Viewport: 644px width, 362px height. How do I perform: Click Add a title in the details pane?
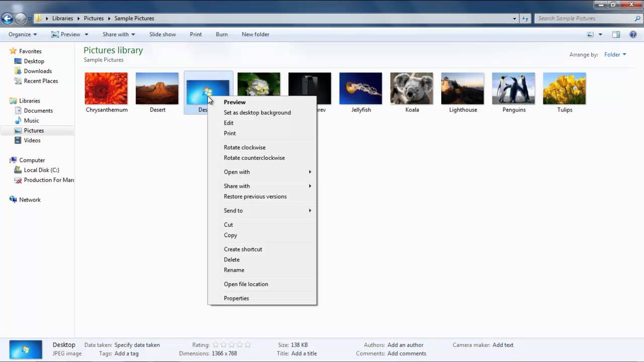click(x=304, y=353)
